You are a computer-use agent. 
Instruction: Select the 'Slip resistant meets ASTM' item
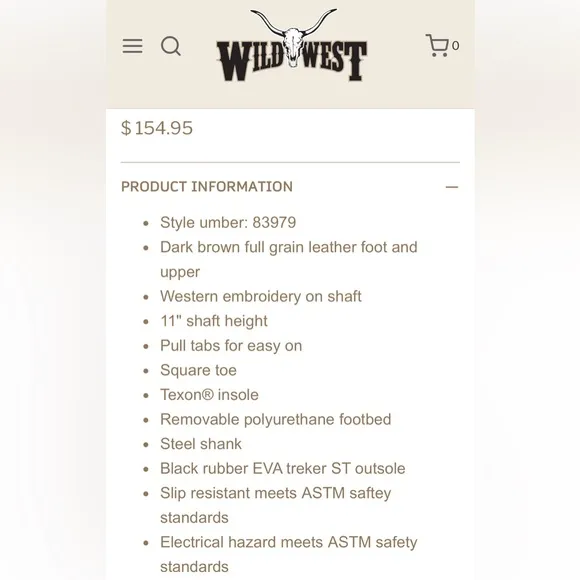pos(276,505)
